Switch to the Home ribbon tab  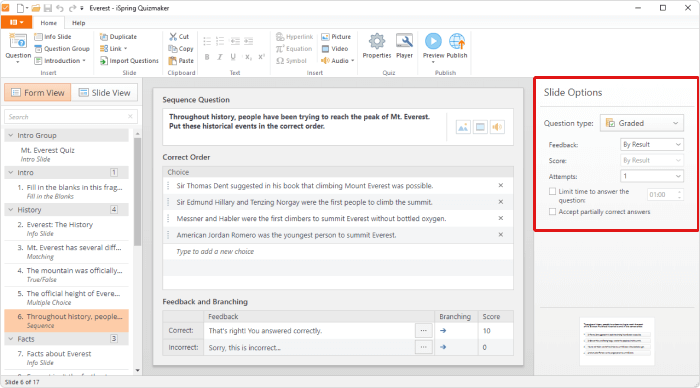49,23
